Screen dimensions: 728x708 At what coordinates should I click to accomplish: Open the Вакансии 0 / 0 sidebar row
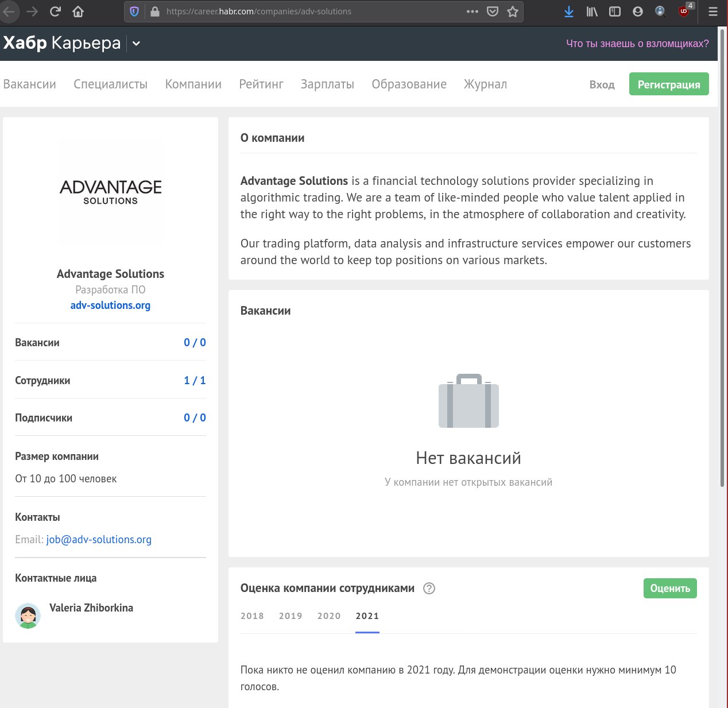click(x=110, y=343)
